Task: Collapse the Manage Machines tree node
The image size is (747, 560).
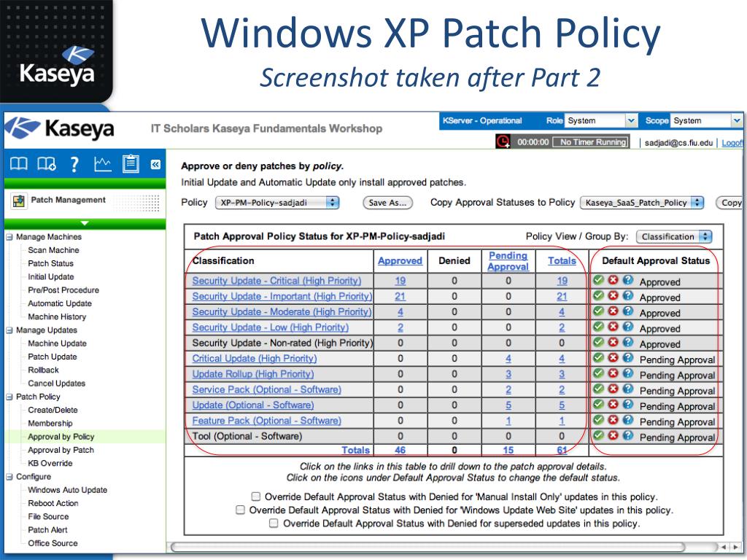Action: (9, 237)
